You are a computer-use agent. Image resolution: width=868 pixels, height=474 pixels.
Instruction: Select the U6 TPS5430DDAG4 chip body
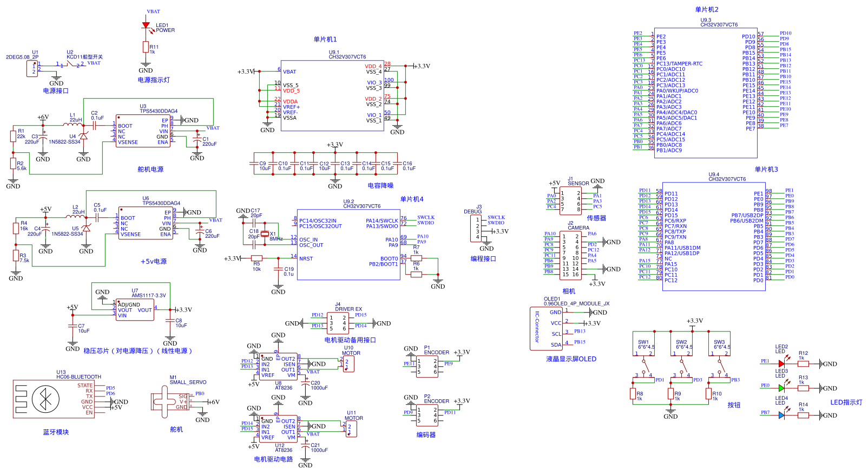pos(146,223)
